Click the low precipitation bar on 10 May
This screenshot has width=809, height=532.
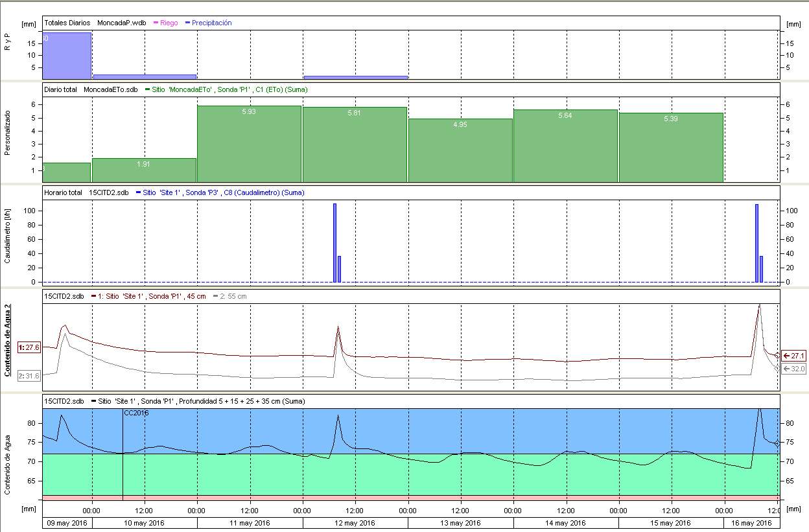tap(144, 76)
